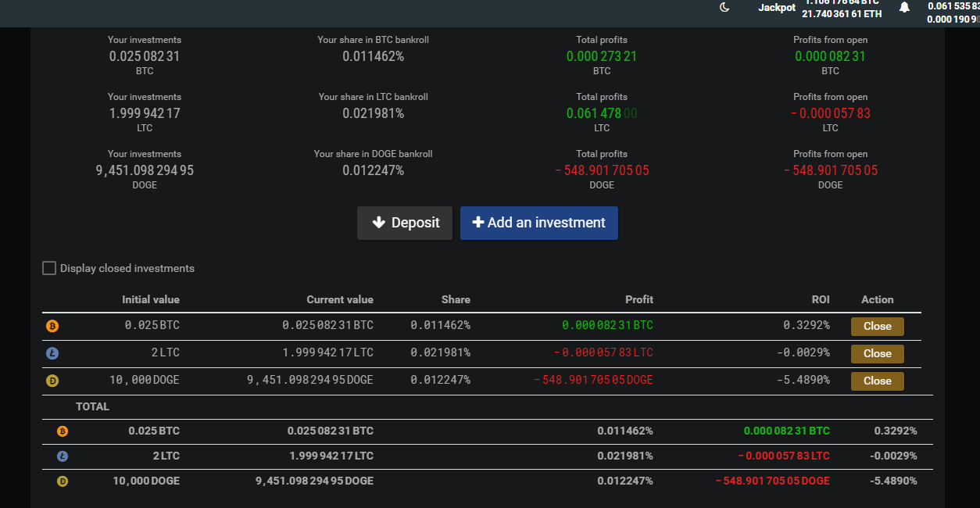Viewport: 980px width, 508px height.
Task: Click DOGE bankroll share 0.012247% at top
Action: pos(374,170)
